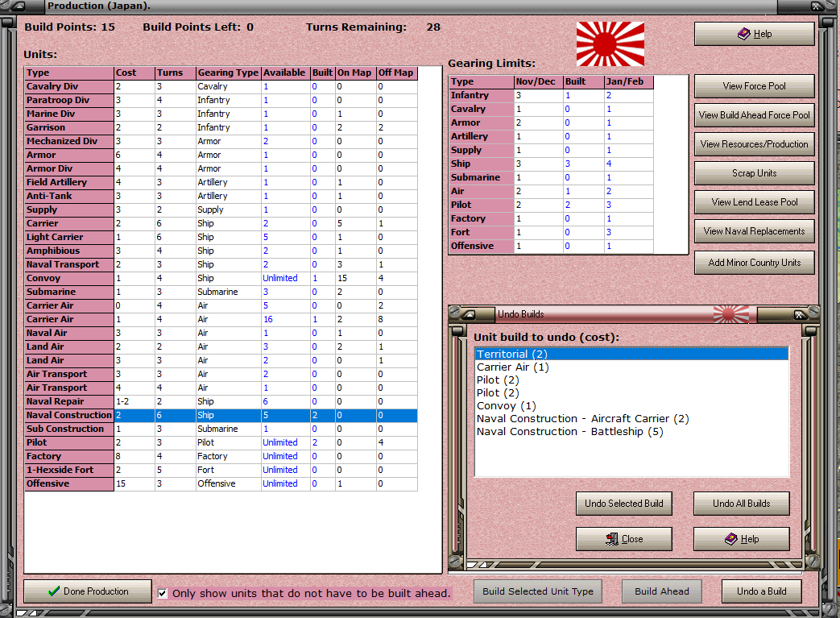Select Garrison unit row
Screen dimensions: 840x618
click(221, 127)
